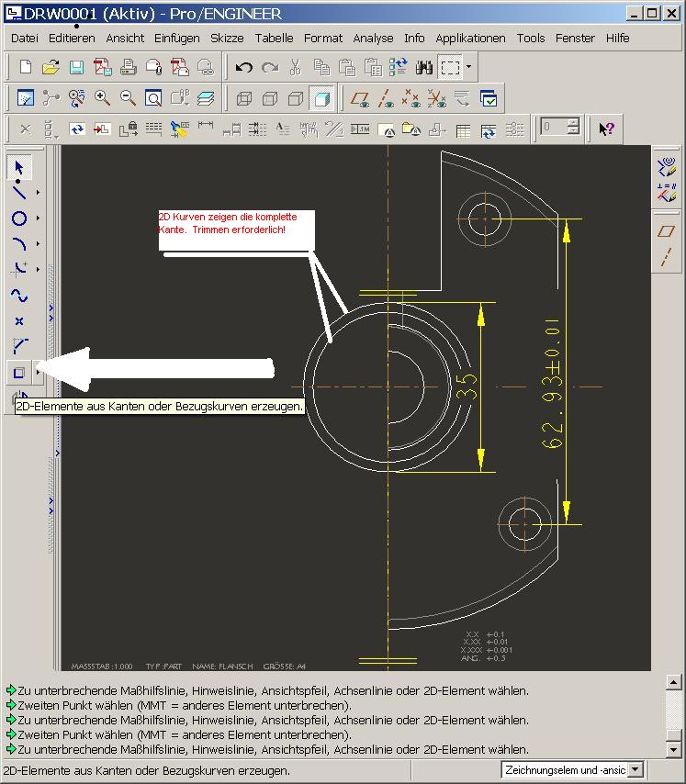Select the Line sketch tool
Image resolution: width=686 pixels, height=784 pixels.
pyautogui.click(x=19, y=192)
